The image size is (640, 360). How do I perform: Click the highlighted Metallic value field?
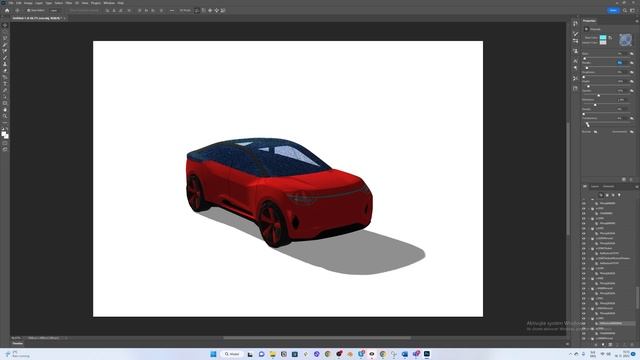point(620,62)
